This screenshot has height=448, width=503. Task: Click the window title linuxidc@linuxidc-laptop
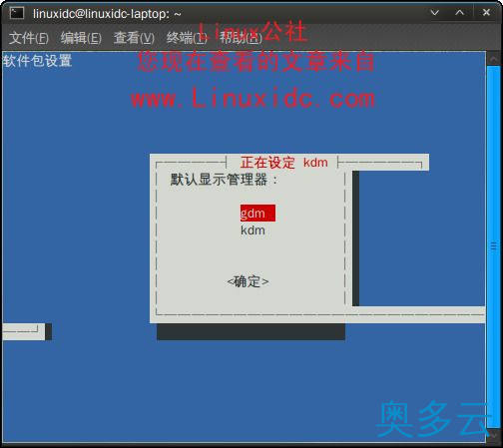tap(107, 14)
